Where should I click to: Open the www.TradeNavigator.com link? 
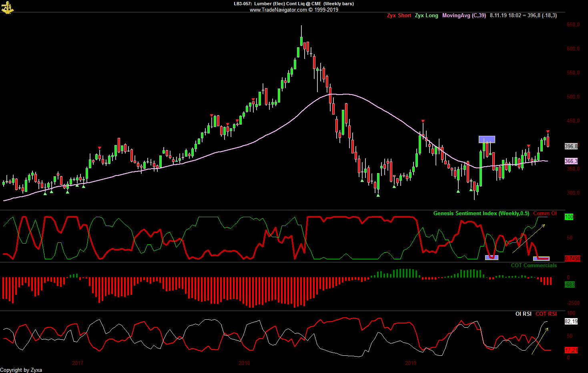click(x=278, y=10)
